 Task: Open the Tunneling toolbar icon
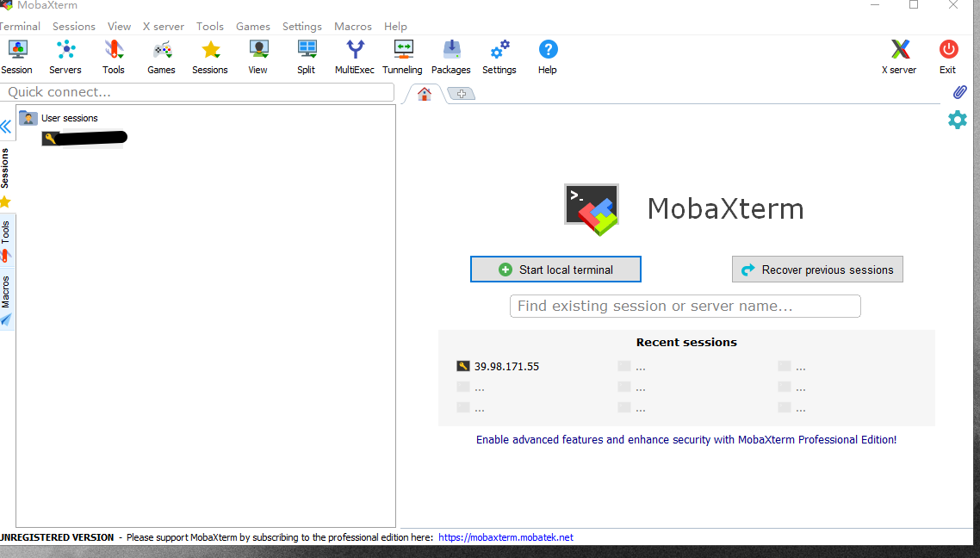point(402,57)
